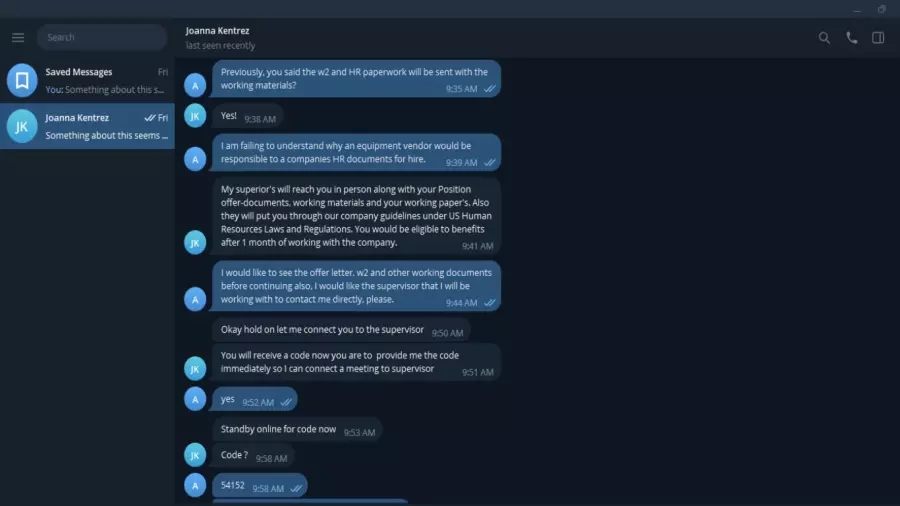This screenshot has height=506, width=900.
Task: Open the Saved Messages bookmark avatar
Action: [22, 80]
